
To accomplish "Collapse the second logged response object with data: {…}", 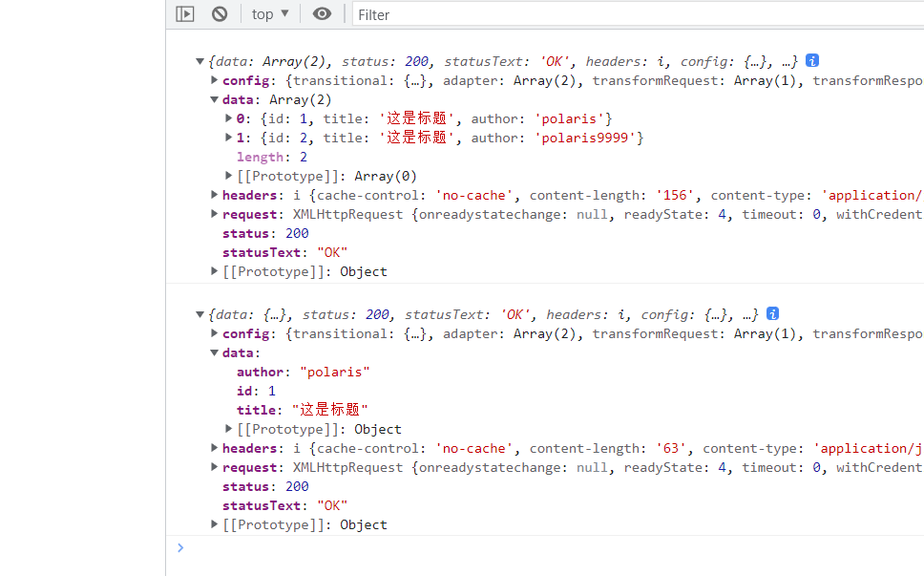I will (199, 315).
